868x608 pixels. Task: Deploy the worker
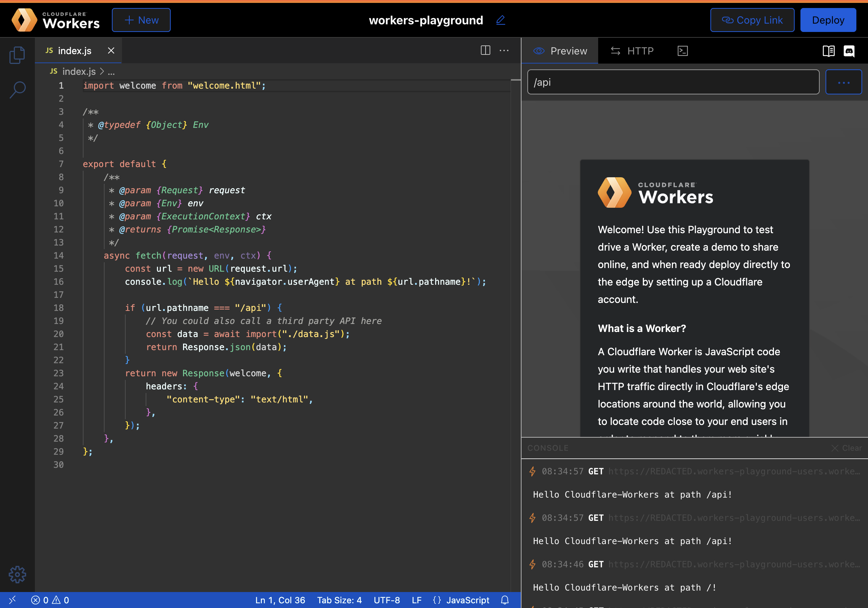[x=828, y=20]
